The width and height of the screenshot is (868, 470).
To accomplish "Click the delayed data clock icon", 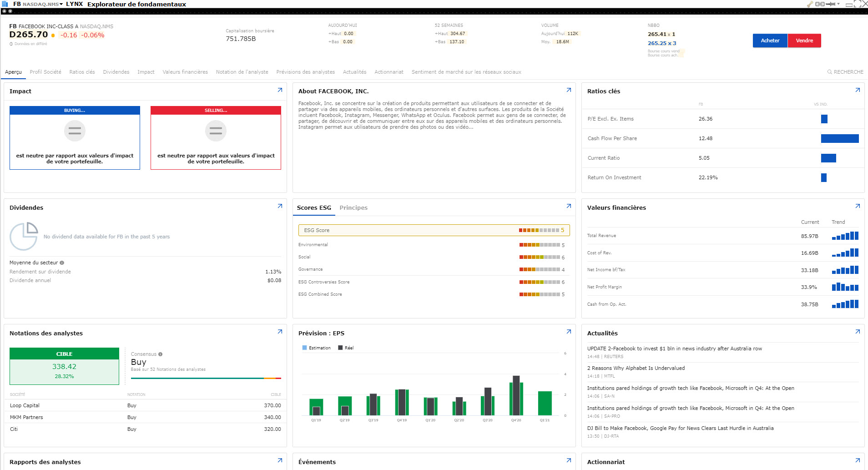I will (11, 44).
